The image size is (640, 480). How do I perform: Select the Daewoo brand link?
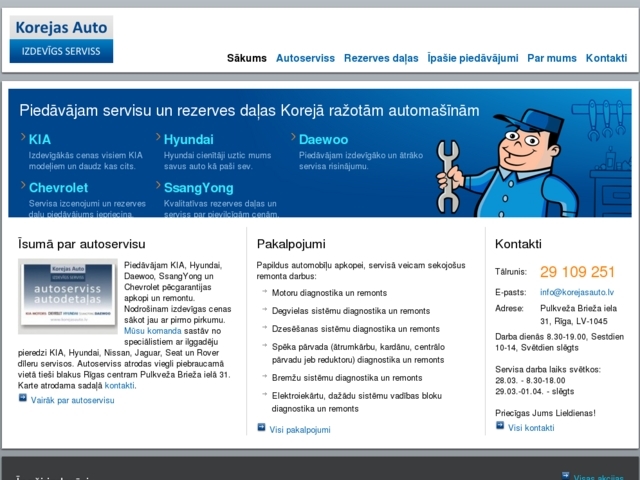click(323, 140)
